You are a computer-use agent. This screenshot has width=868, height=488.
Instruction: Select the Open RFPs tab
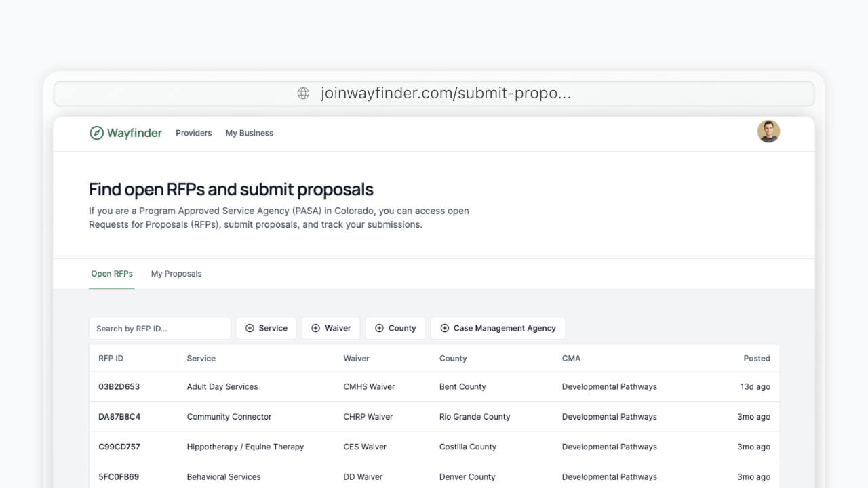tap(112, 274)
